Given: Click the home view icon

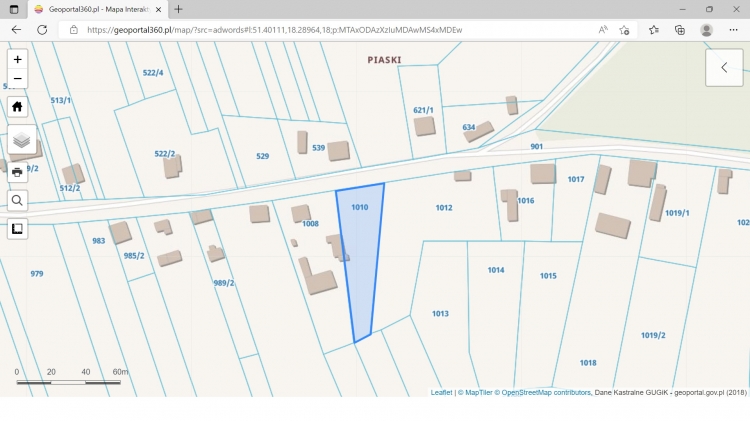Looking at the screenshot, I should (17, 106).
